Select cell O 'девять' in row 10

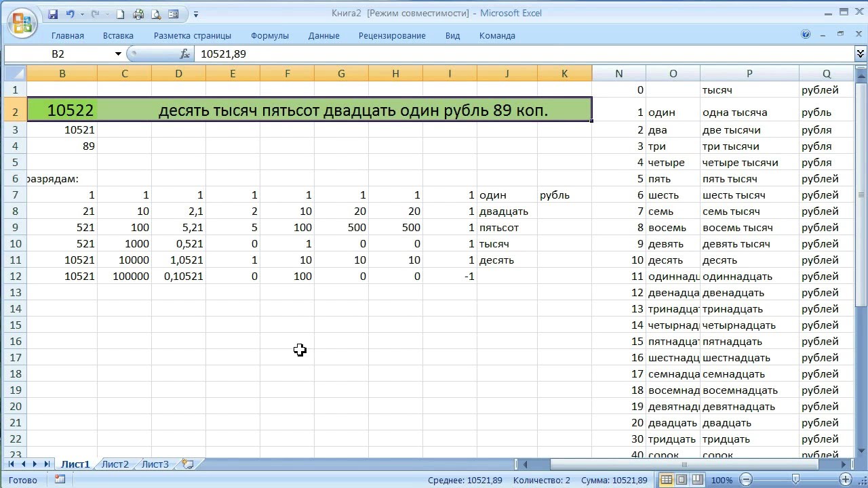point(673,243)
